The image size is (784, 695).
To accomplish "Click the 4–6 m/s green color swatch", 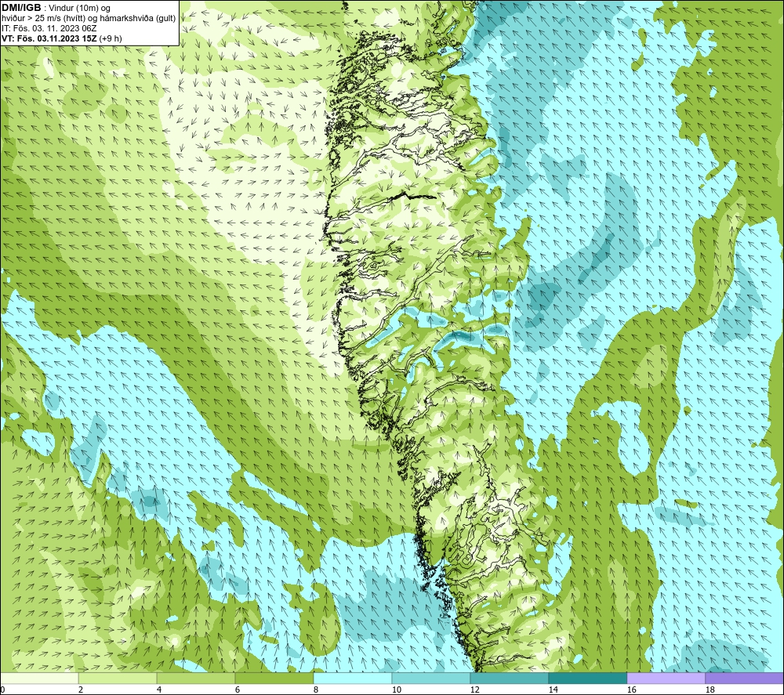I will pyautogui.click(x=196, y=678).
